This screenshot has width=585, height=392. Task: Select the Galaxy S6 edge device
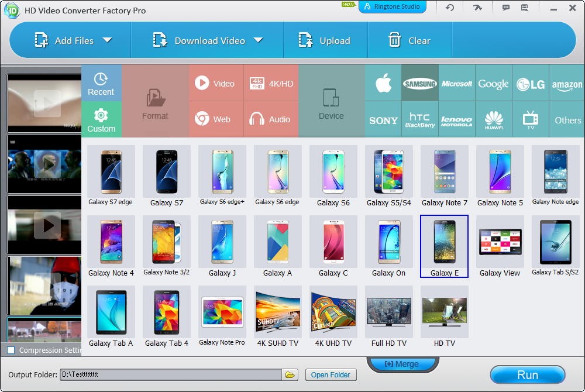click(277, 176)
